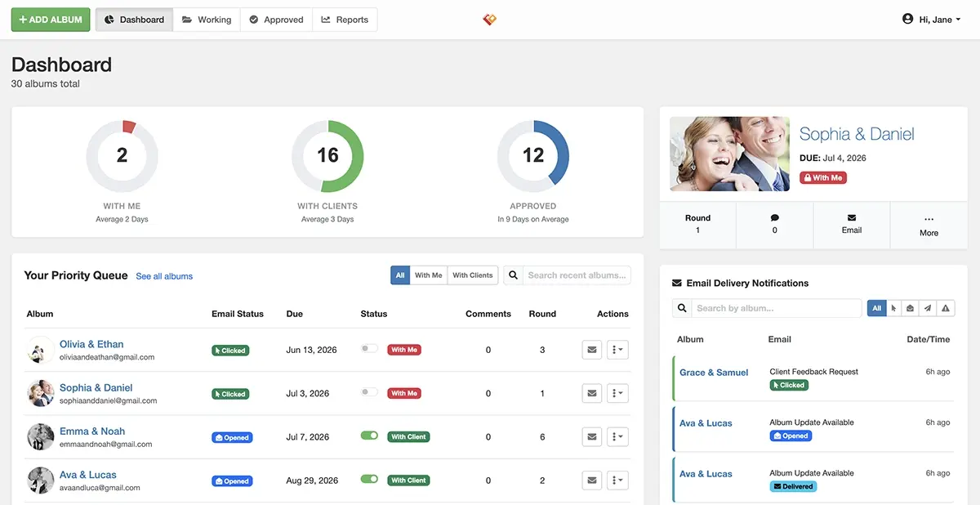Viewport: 980px width, 505px height.
Task: Open the Reports tab
Action: [345, 20]
